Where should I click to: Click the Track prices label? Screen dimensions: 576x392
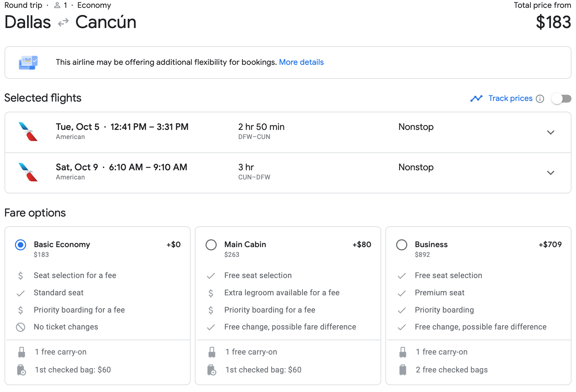click(511, 98)
